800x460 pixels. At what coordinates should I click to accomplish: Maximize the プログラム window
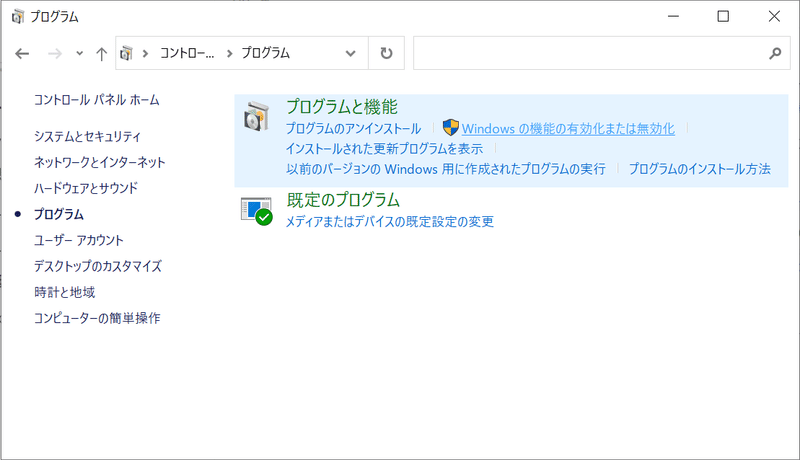tap(723, 16)
